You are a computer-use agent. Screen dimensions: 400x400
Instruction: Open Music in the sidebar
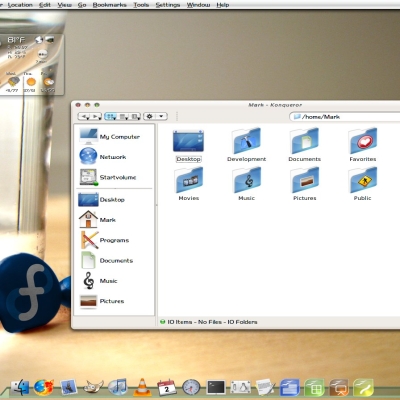tap(99, 281)
